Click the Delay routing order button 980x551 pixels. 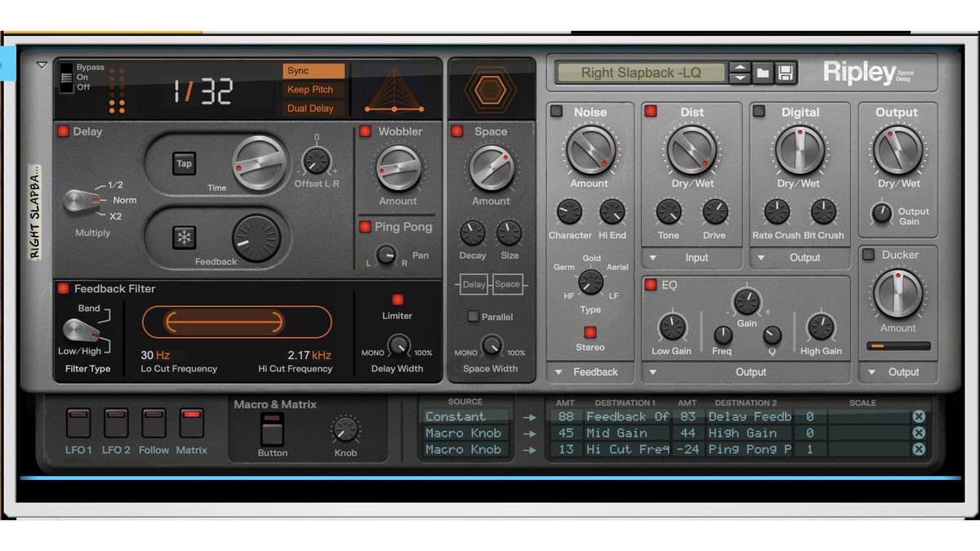click(x=474, y=285)
